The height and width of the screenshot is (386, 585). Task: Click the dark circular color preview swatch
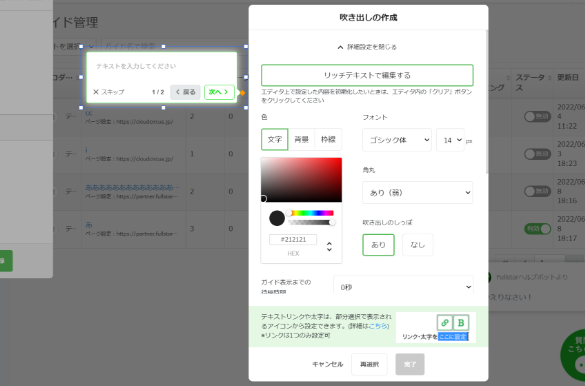[x=277, y=218]
